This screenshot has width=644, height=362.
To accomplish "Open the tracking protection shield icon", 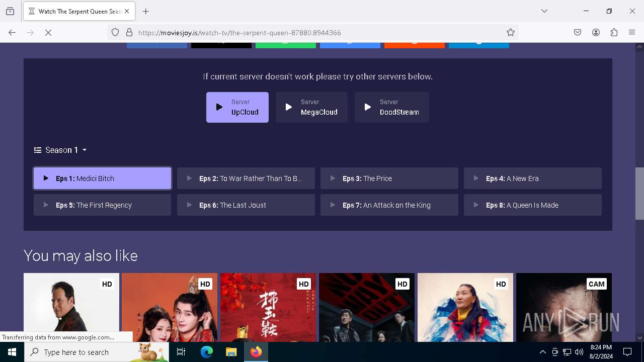I will [x=115, y=33].
